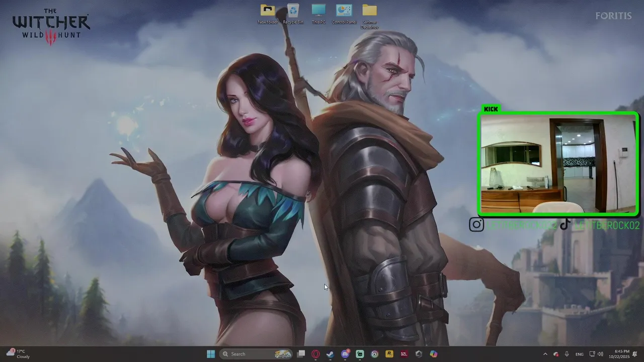Viewport: 644px width, 362px height.
Task: Open Task View from the taskbar
Action: 301,354
